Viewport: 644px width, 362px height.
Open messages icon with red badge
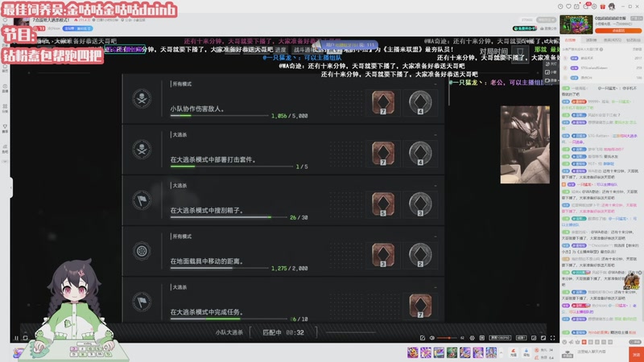click(x=586, y=6)
